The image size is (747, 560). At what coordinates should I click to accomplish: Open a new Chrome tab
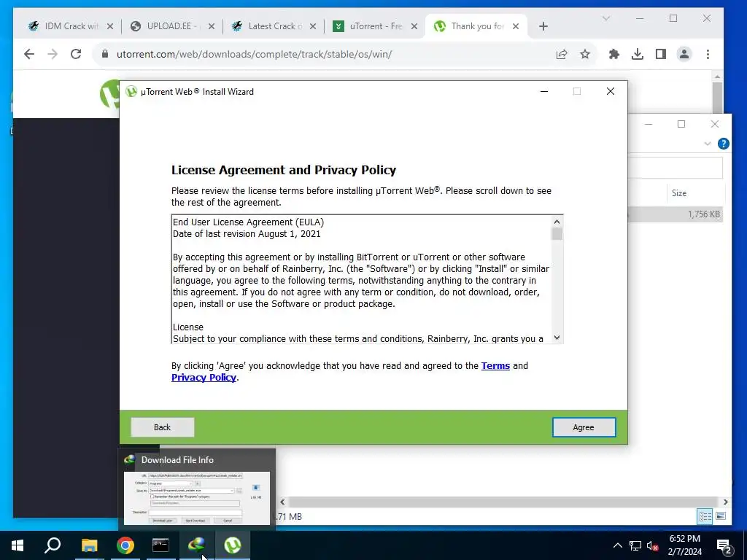coord(543,26)
